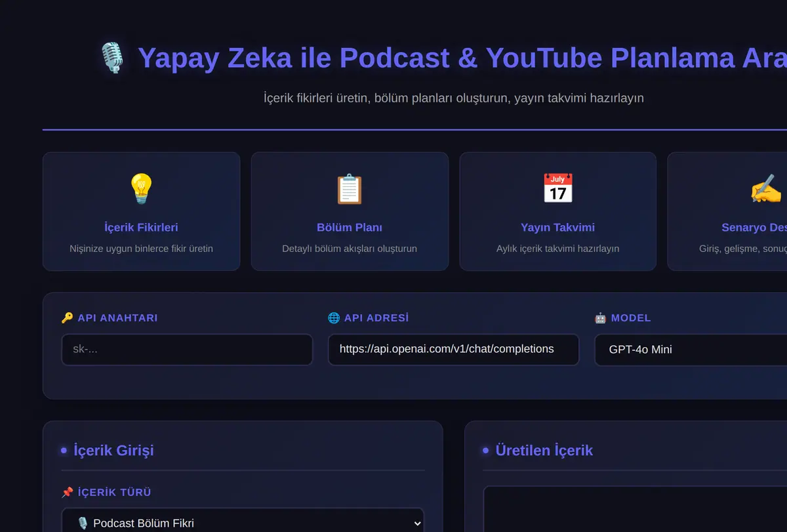Image resolution: width=787 pixels, height=532 pixels.
Task: Click 'Nişinize uygun binlerce fikir üretin' description
Action: [141, 249]
